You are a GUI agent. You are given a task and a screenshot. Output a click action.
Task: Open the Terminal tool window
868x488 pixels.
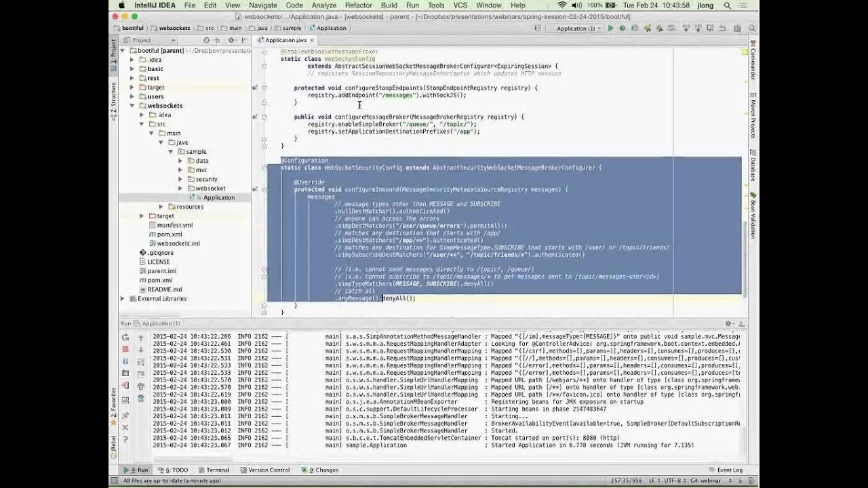point(213,470)
